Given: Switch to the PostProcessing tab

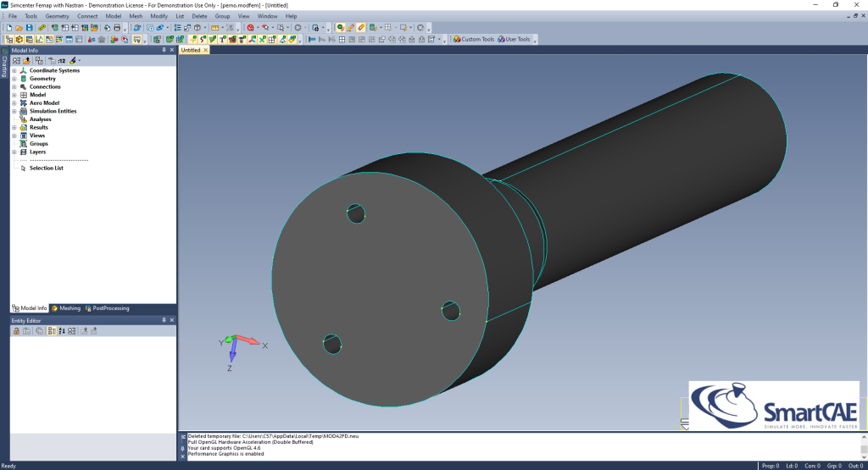Looking at the screenshot, I should pos(108,308).
